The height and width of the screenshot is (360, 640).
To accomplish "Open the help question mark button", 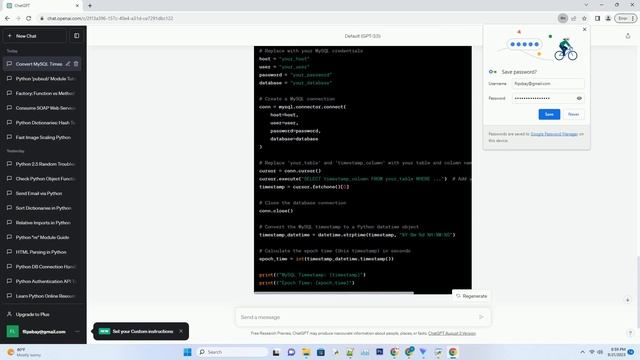I will (x=630, y=333).
